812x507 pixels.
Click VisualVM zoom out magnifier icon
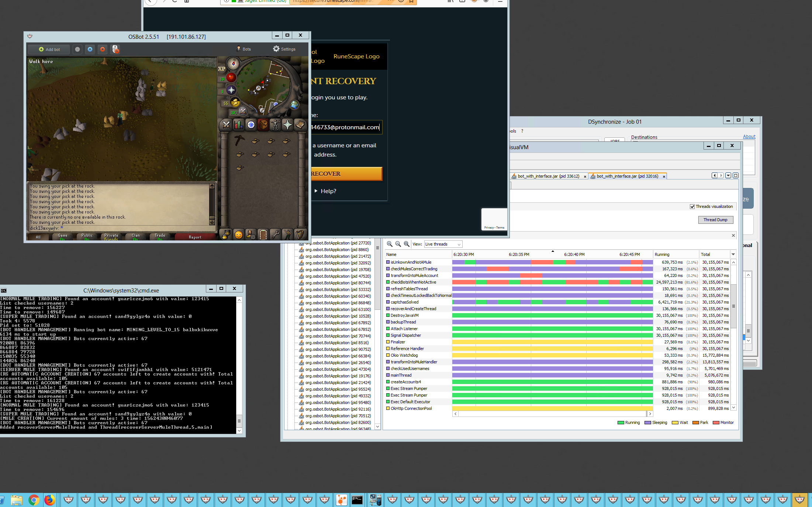(398, 244)
